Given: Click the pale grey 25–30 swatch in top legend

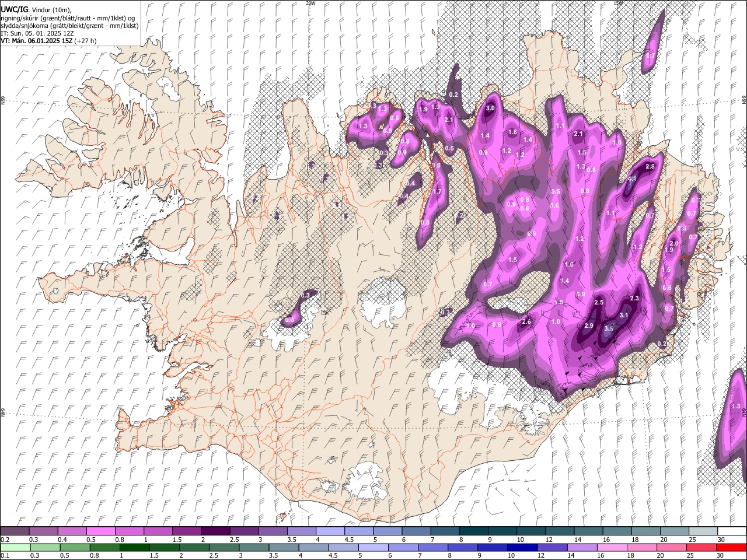Looking at the screenshot, I should tap(703, 531).
